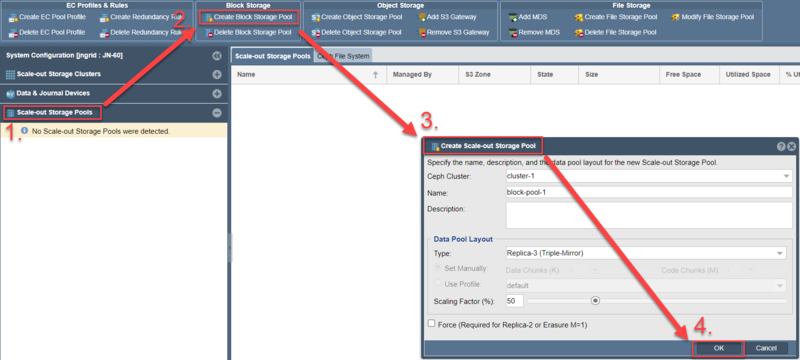This screenshot has width=800, height=360.
Task: Click Delete Block Storage Pool toolbar item
Action: pos(248,33)
